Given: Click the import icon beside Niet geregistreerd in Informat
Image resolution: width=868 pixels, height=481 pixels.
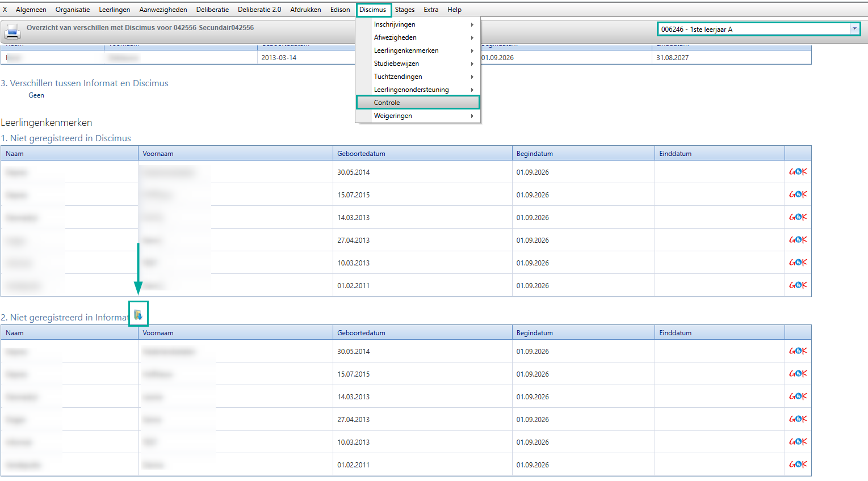Looking at the screenshot, I should coord(138,314).
